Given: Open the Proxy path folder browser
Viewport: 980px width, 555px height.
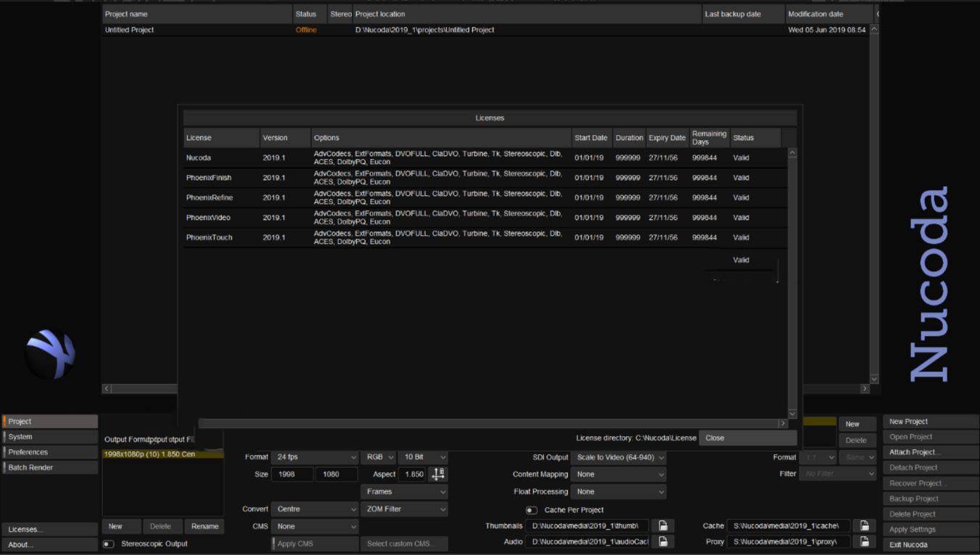Looking at the screenshot, I should pos(864,542).
